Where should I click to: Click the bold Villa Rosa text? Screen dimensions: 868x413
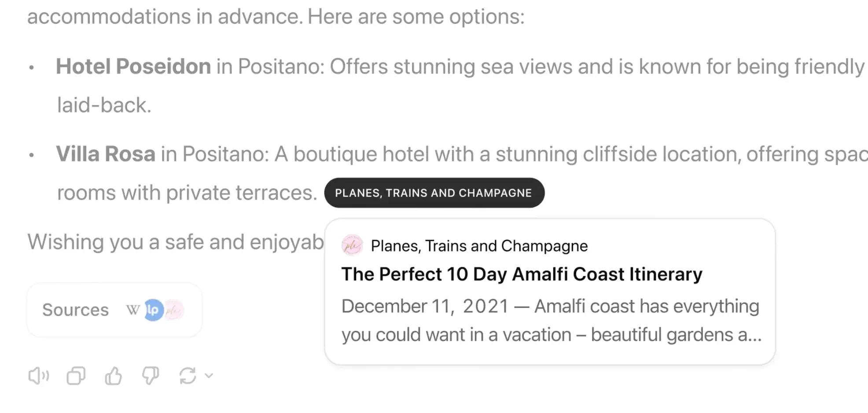(106, 154)
